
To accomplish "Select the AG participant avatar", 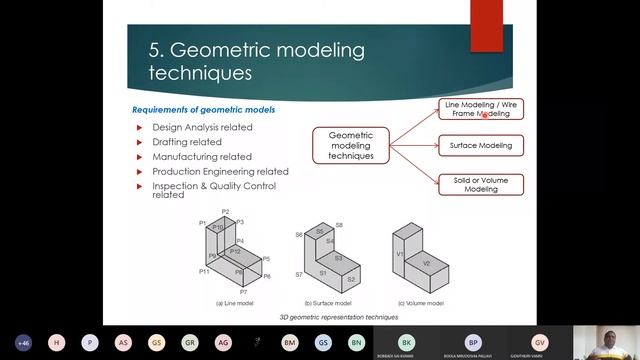I will [223, 343].
